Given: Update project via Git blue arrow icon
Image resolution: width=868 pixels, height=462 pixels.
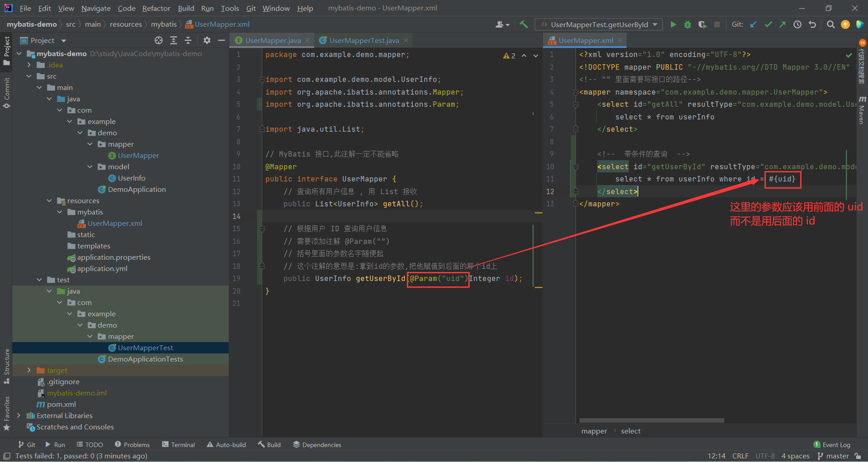Looking at the screenshot, I should tap(753, 24).
